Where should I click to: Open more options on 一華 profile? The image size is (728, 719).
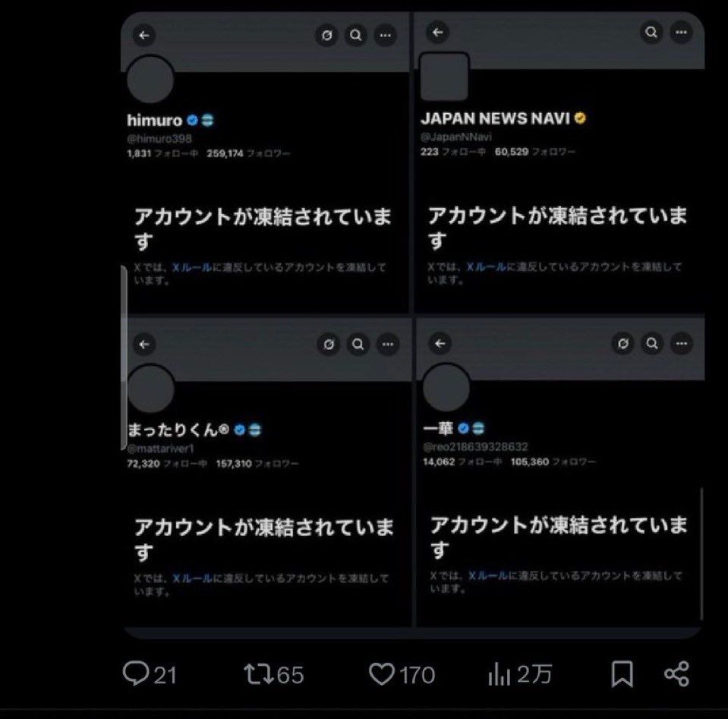pos(682,343)
